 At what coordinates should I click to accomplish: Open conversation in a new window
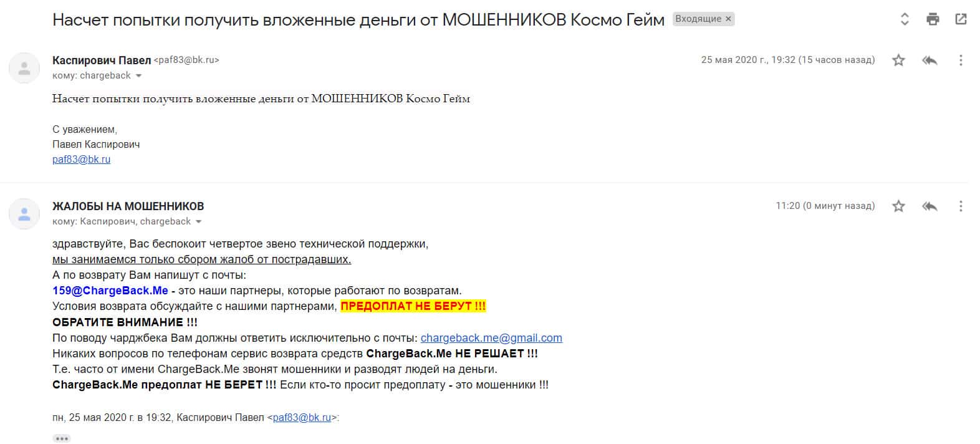click(961, 19)
